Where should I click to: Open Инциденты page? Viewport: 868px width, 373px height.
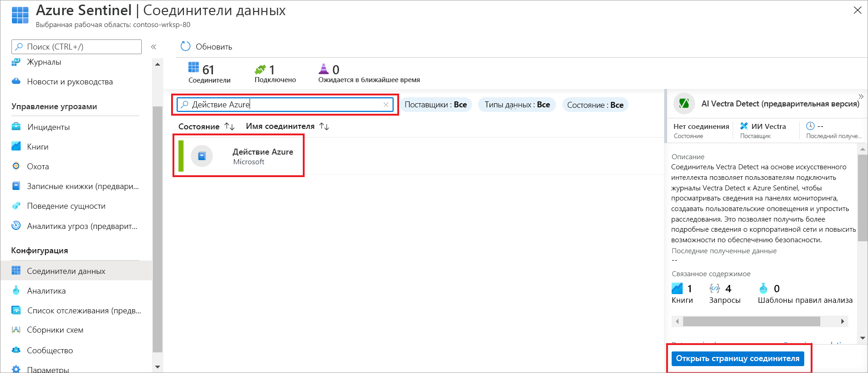48,127
